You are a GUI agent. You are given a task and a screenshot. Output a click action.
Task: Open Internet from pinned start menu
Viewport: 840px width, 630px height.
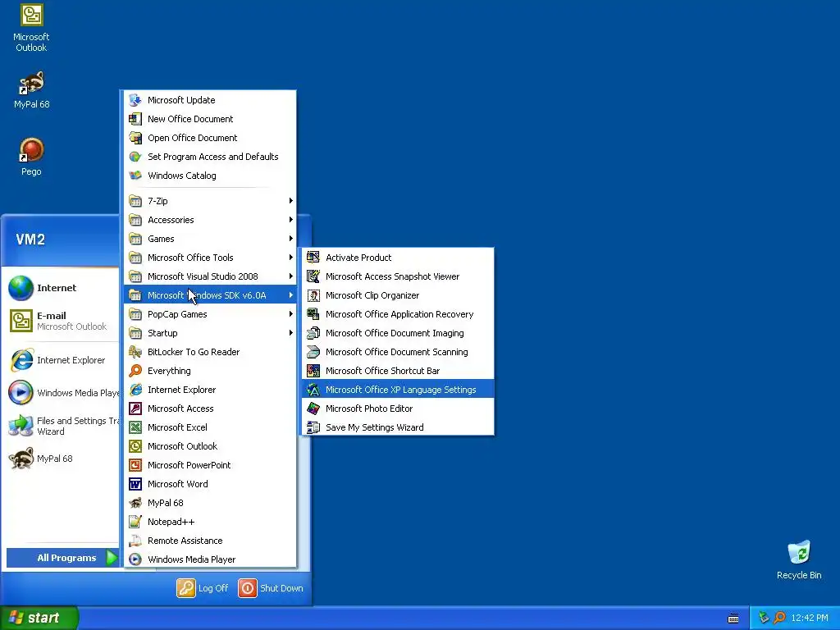click(60, 288)
